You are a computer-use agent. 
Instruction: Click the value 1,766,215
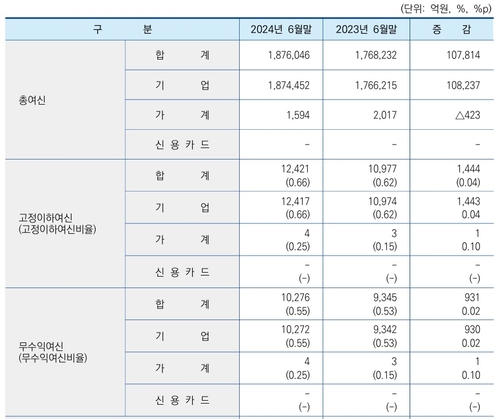[x=376, y=85]
